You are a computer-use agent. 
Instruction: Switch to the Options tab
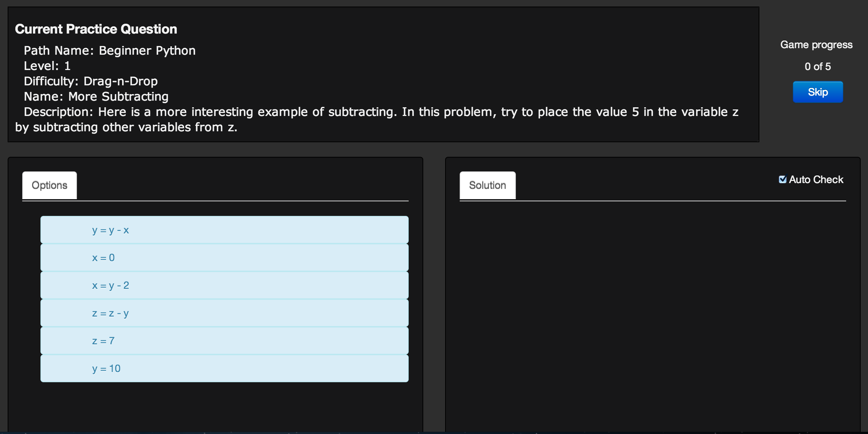(50, 185)
